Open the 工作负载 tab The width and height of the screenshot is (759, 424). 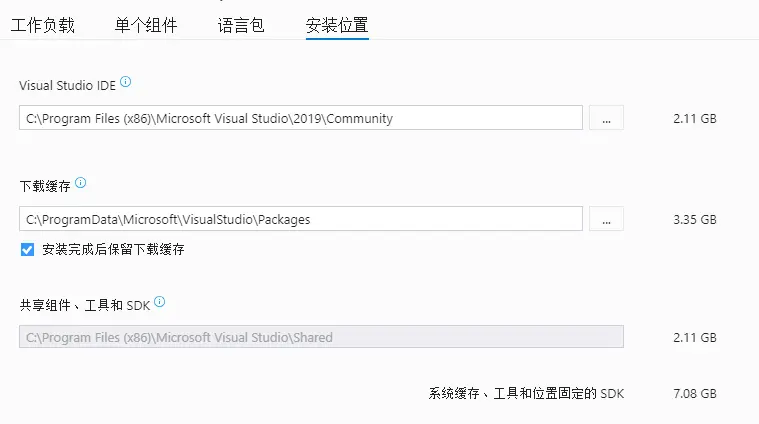[x=43, y=25]
